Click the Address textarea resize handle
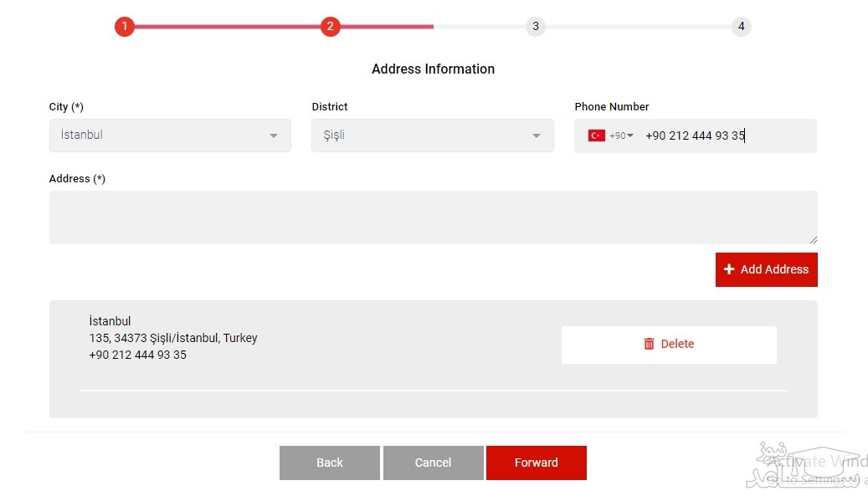This screenshot has width=868, height=496. tap(814, 240)
